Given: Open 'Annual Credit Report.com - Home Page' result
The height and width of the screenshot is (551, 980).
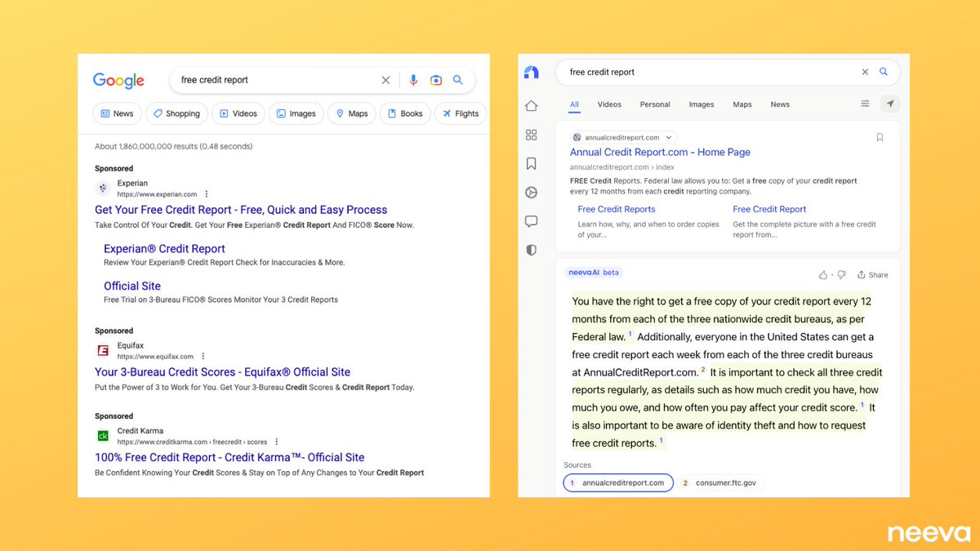Looking at the screenshot, I should [660, 152].
